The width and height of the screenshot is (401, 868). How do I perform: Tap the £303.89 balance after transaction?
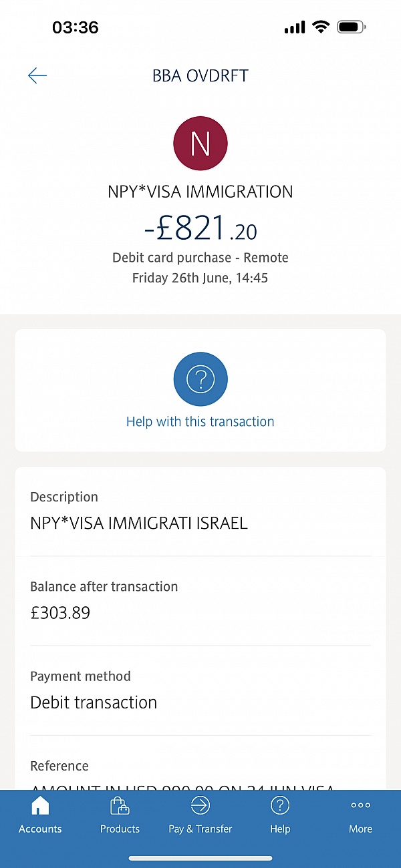60,612
